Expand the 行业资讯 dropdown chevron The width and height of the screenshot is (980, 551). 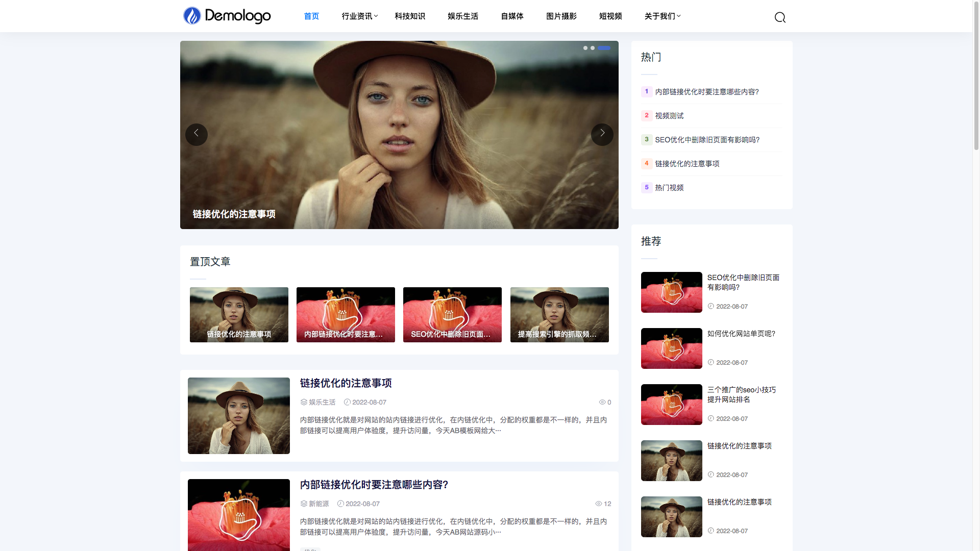point(376,16)
